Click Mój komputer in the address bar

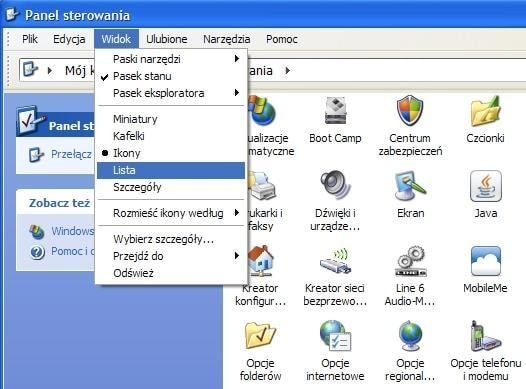(80, 70)
